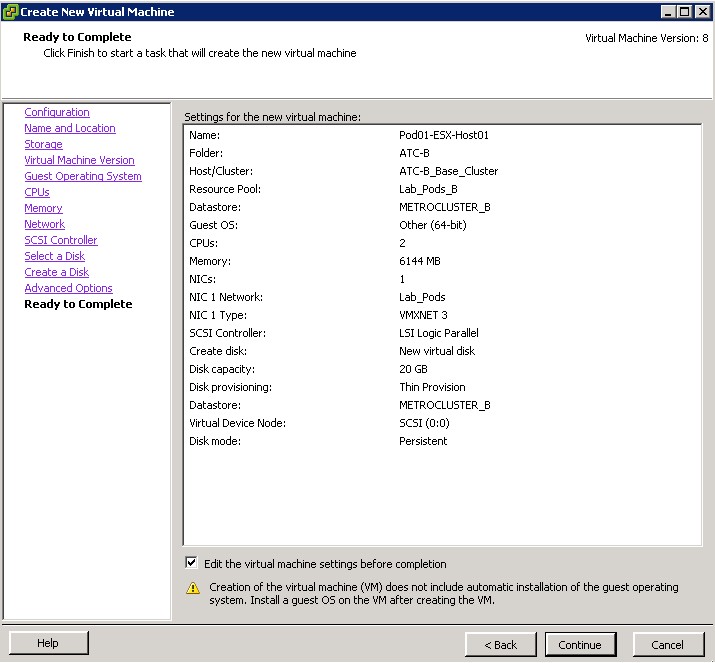The image size is (715, 663).
Task: Close the Create New Virtual Machine window
Action: pos(703,11)
